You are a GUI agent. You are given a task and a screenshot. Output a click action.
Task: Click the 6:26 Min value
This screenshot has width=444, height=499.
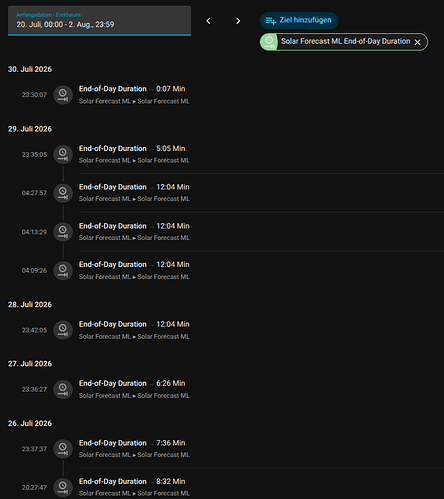pos(171,383)
